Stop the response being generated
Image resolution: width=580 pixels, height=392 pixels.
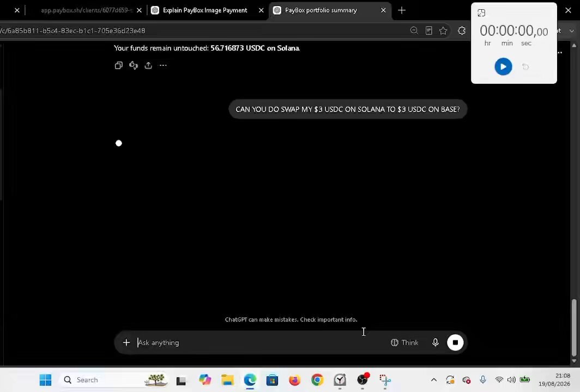(x=455, y=342)
